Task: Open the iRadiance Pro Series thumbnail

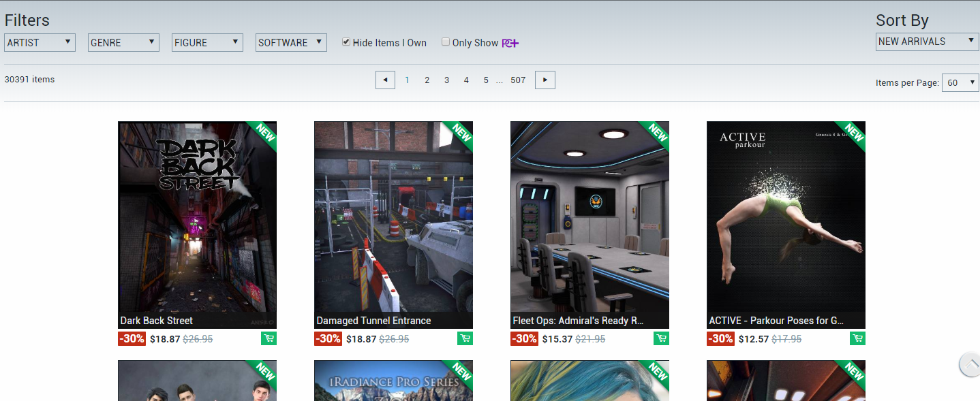Action: 393,381
